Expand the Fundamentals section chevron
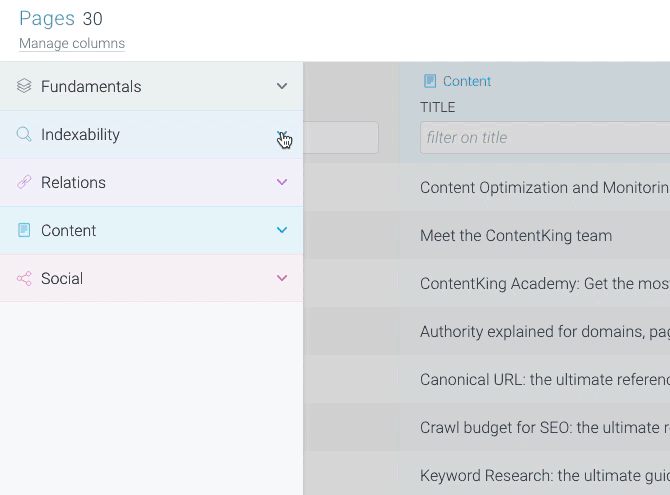 pos(282,86)
